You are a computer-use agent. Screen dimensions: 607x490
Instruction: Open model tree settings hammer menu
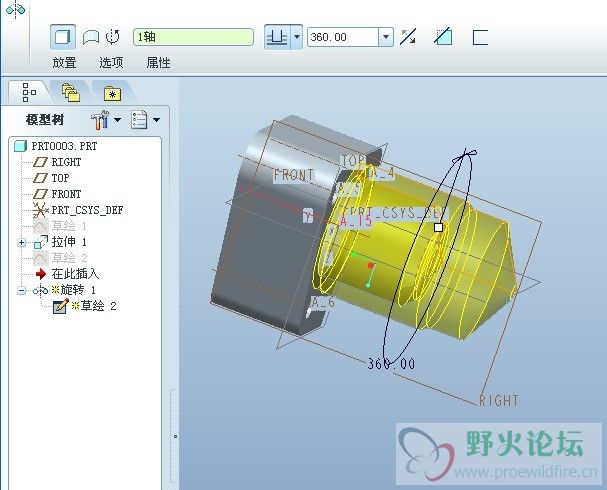click(106, 120)
